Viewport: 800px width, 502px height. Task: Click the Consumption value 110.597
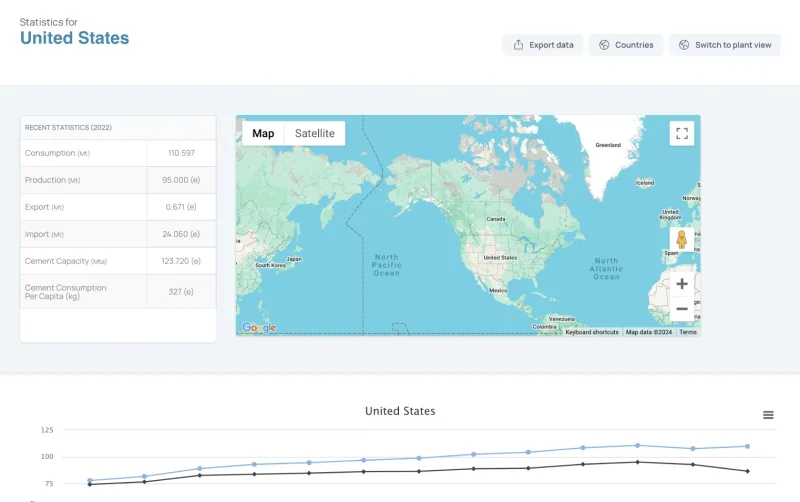[x=182, y=153]
